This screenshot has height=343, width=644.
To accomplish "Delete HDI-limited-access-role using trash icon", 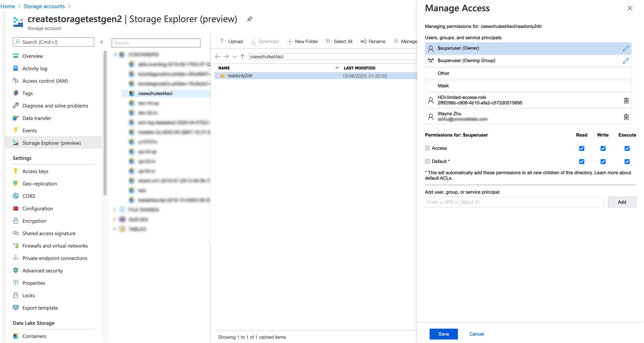I will pyautogui.click(x=626, y=100).
